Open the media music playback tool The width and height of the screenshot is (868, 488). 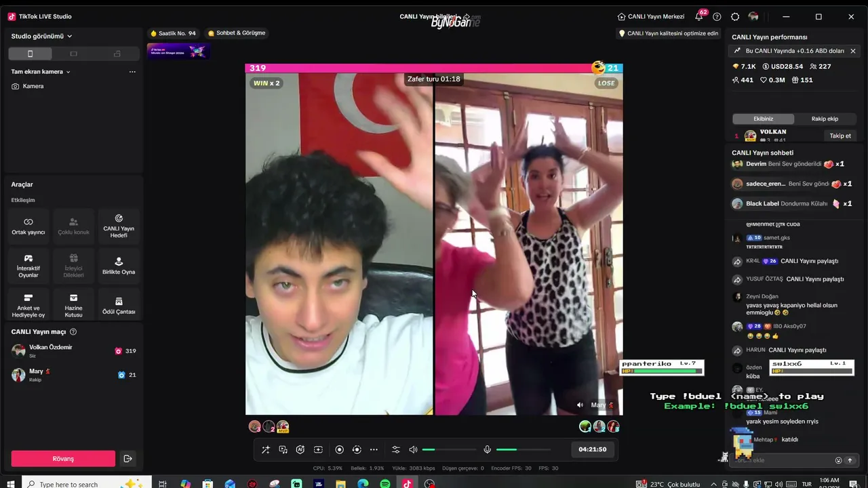point(283,449)
